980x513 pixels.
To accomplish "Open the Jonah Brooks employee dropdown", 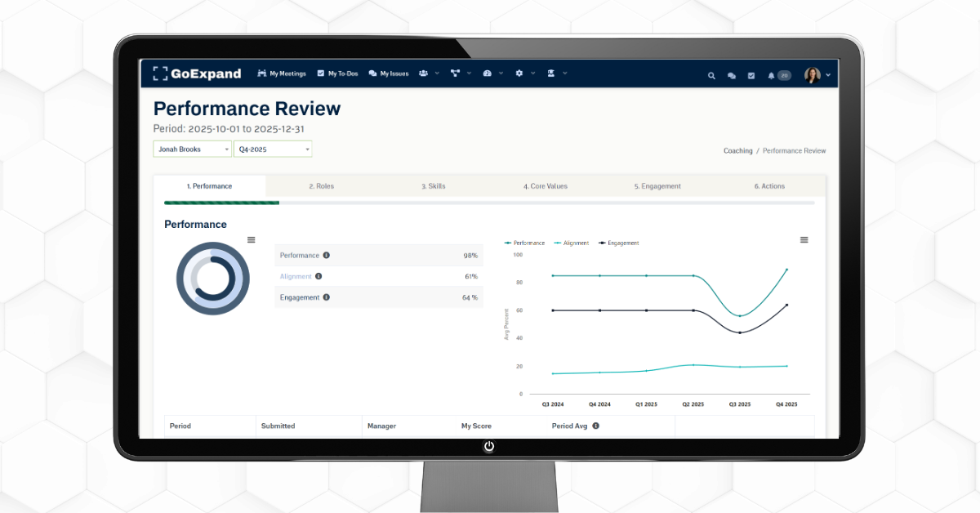I will click(x=192, y=149).
